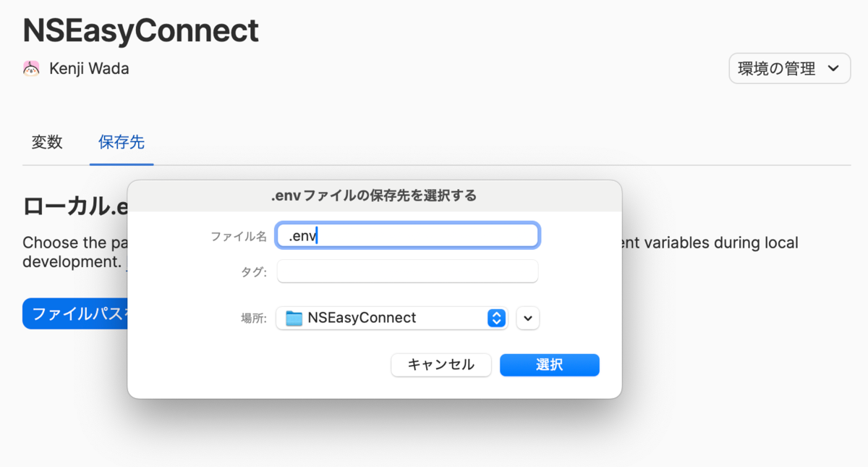Click the chevron arrow inside 環境の管理
The width and height of the screenshot is (868, 467).
click(833, 69)
